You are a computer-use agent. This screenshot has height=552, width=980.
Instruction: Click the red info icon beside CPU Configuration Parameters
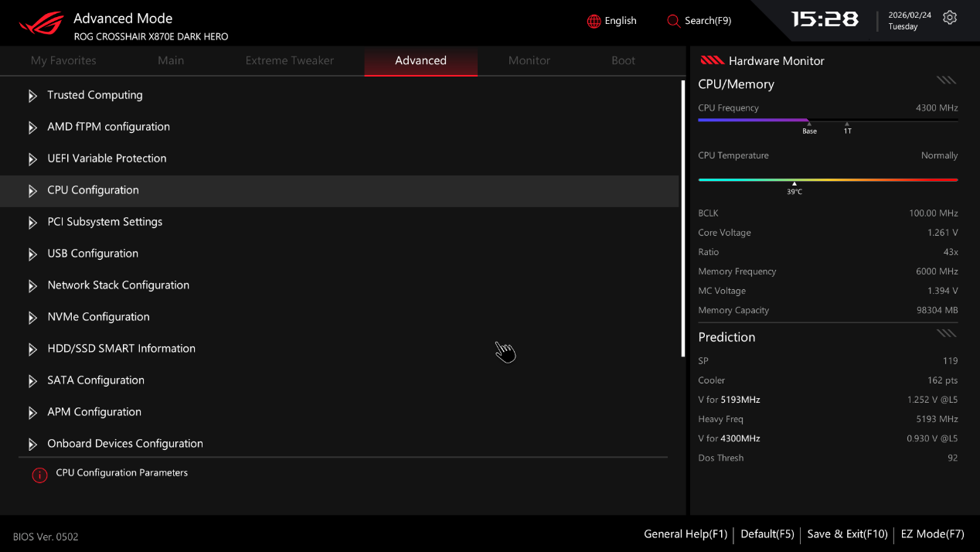[39, 475]
